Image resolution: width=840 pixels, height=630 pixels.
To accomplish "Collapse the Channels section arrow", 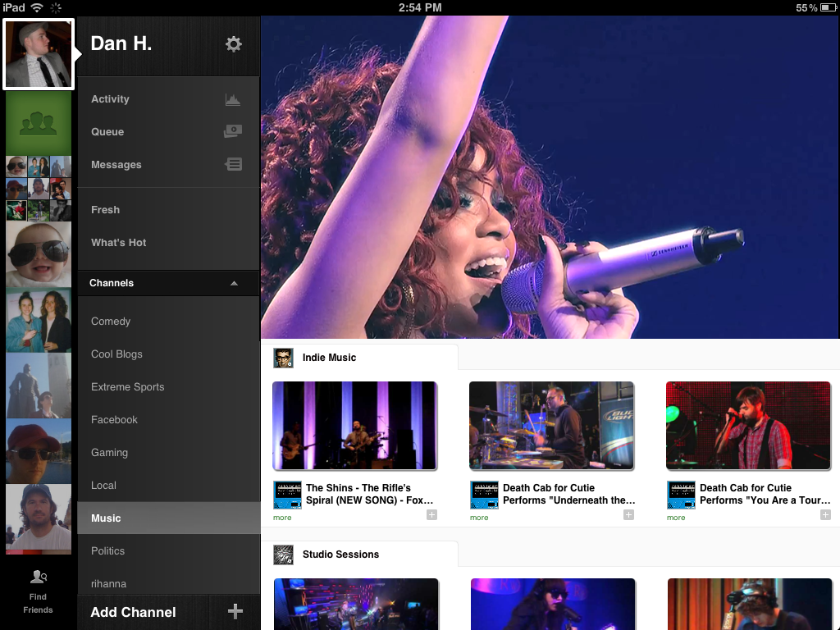I will point(234,283).
